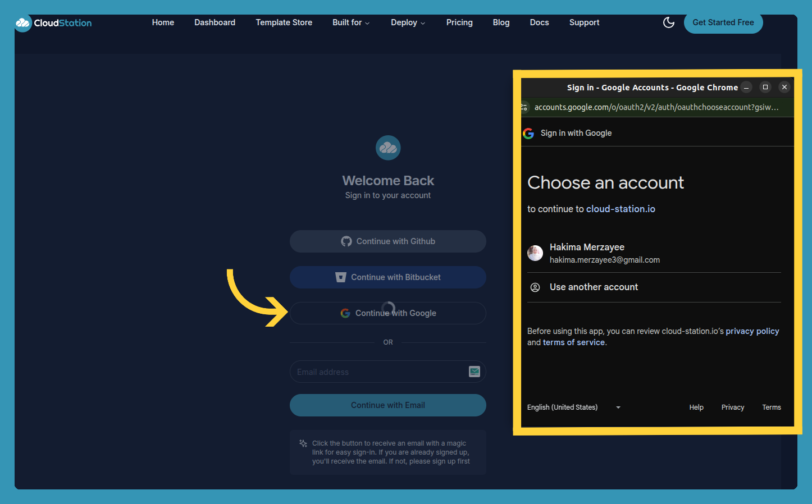Close the Google Accounts popup window
Image resolution: width=812 pixels, height=504 pixels.
(x=784, y=87)
